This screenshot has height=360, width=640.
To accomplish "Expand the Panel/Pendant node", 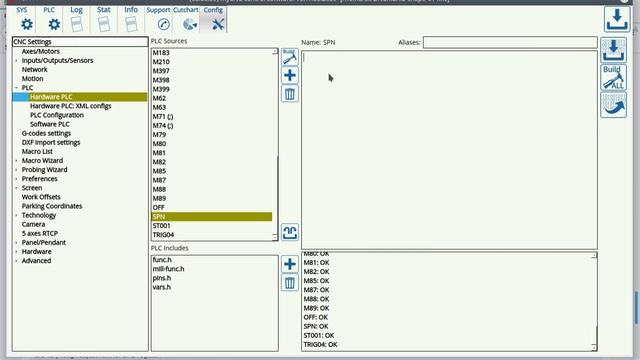I will point(16,242).
